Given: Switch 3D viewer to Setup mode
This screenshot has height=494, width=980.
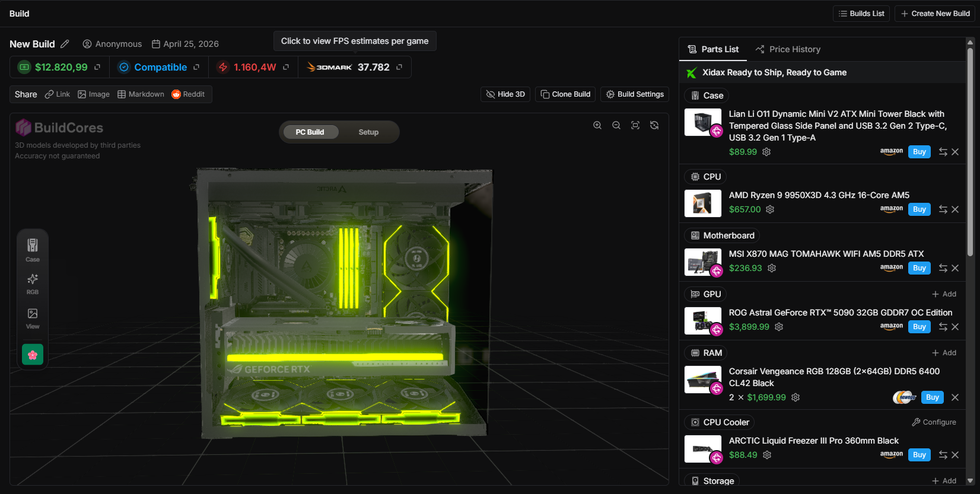Looking at the screenshot, I should click(x=368, y=132).
